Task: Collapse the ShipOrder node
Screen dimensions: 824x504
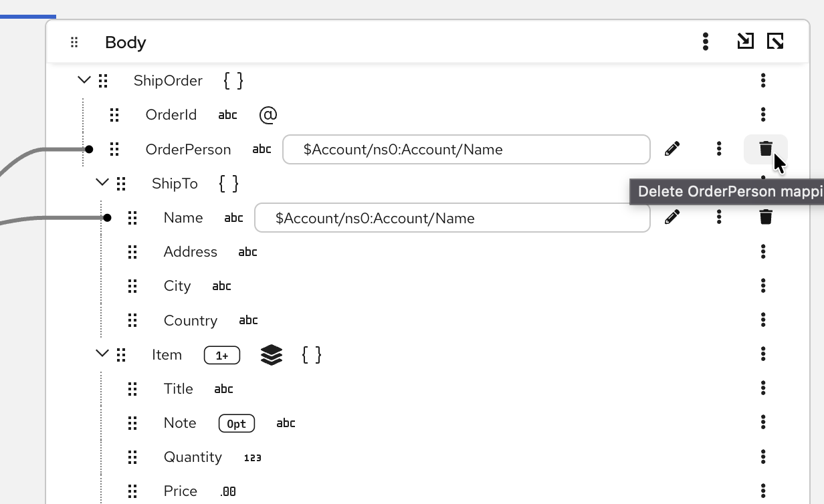Action: 84,80
